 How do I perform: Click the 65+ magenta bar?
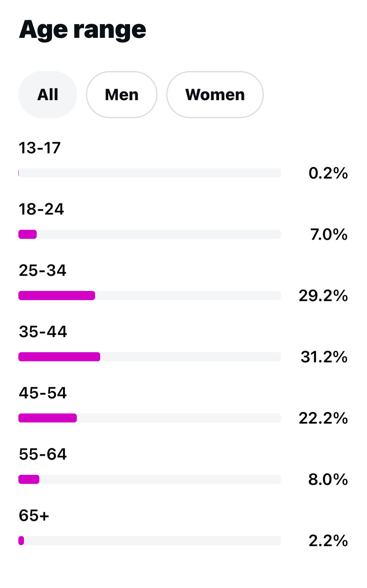pos(21,541)
